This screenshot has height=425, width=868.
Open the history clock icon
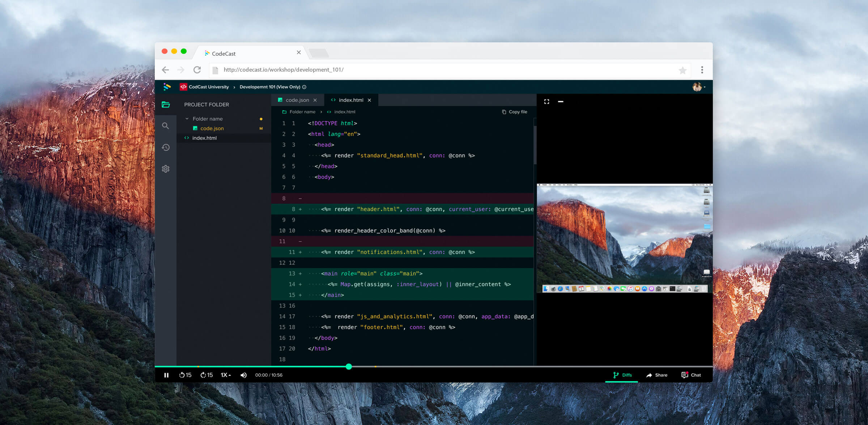(166, 147)
